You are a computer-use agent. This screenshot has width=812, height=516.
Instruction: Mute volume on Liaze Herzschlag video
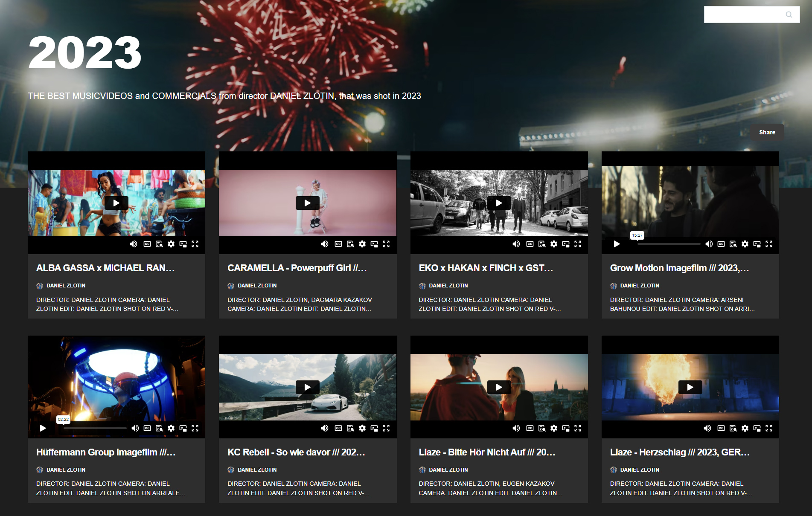(x=707, y=428)
